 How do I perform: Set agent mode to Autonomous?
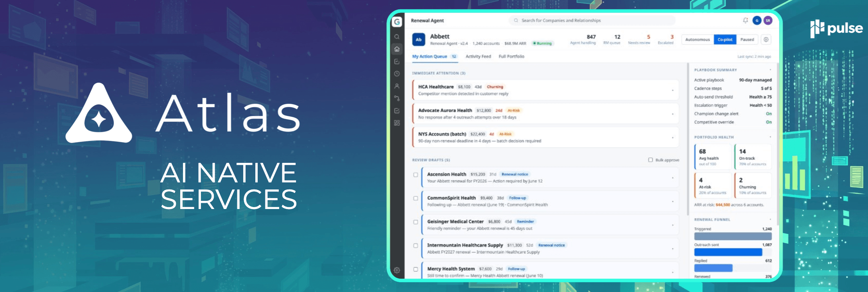pos(698,40)
